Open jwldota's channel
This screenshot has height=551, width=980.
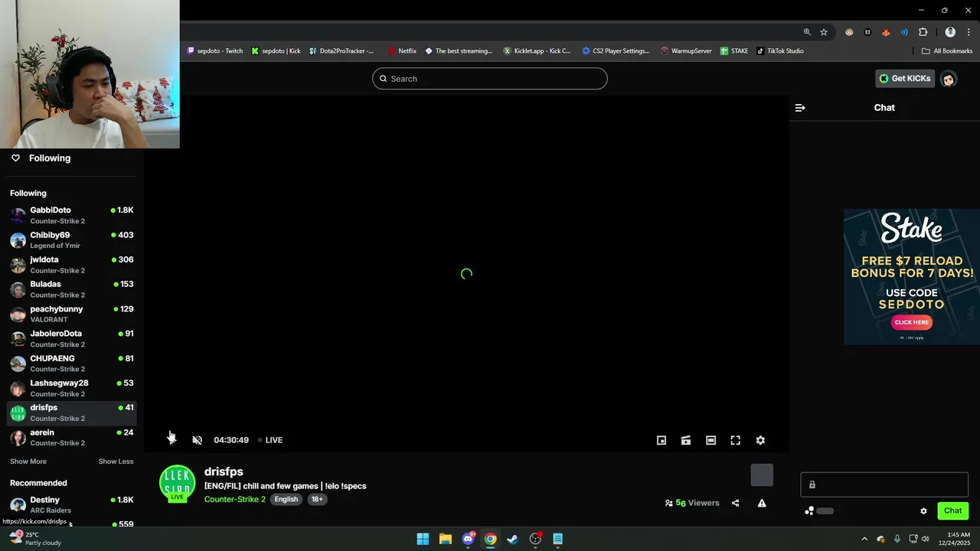pyautogui.click(x=72, y=265)
